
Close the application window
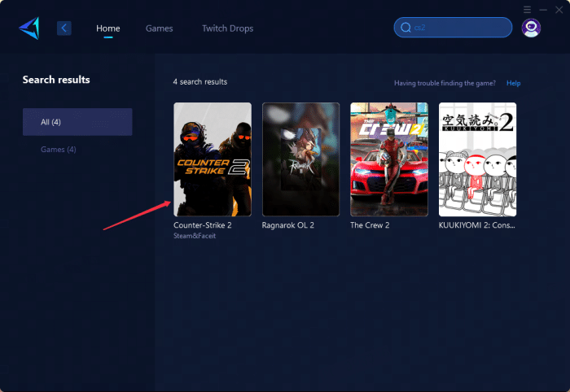[x=559, y=10]
